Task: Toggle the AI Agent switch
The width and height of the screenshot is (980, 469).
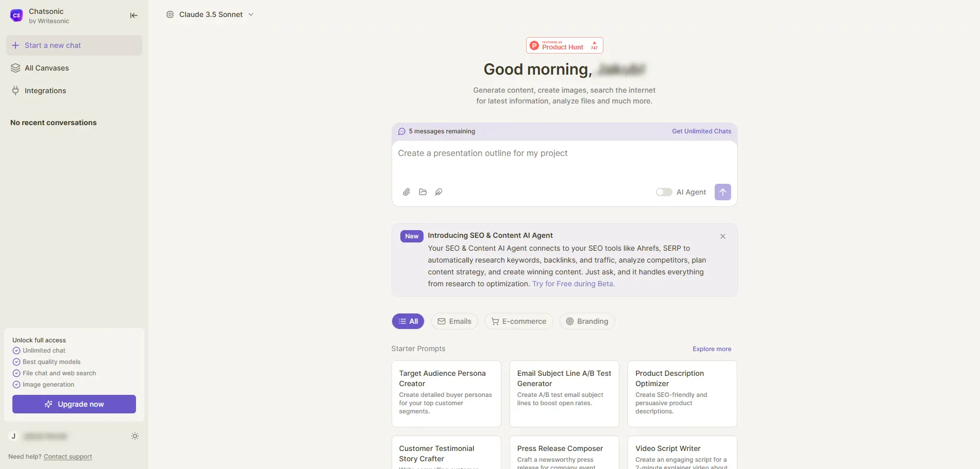Action: coord(664,192)
